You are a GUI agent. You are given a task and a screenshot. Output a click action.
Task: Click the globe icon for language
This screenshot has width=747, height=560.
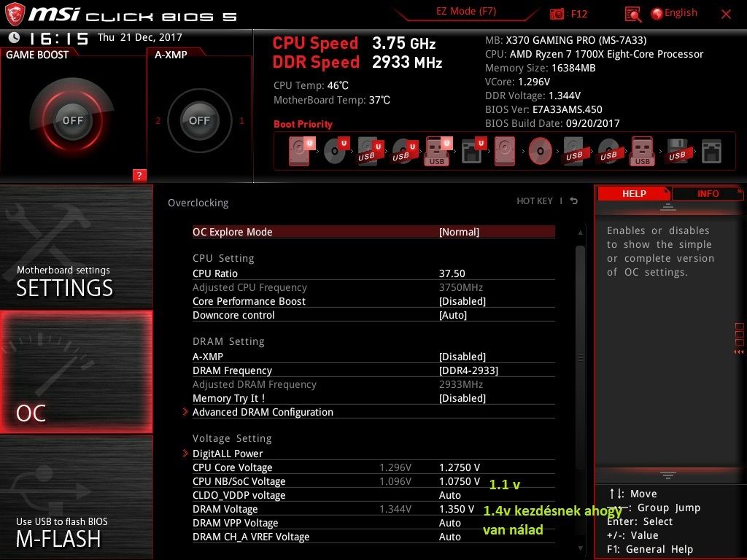[x=657, y=14]
